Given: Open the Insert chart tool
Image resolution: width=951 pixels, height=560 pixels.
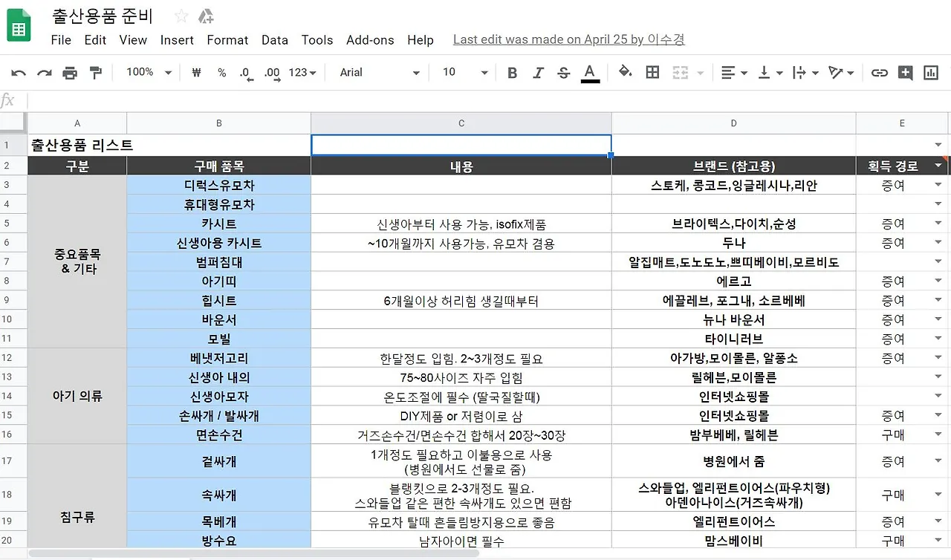Looking at the screenshot, I should pyautogui.click(x=929, y=72).
